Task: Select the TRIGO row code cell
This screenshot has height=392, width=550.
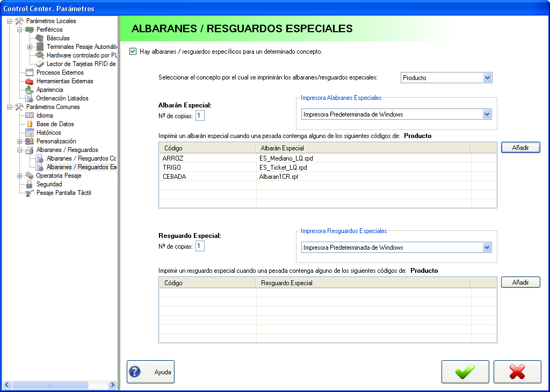Action: [208, 167]
